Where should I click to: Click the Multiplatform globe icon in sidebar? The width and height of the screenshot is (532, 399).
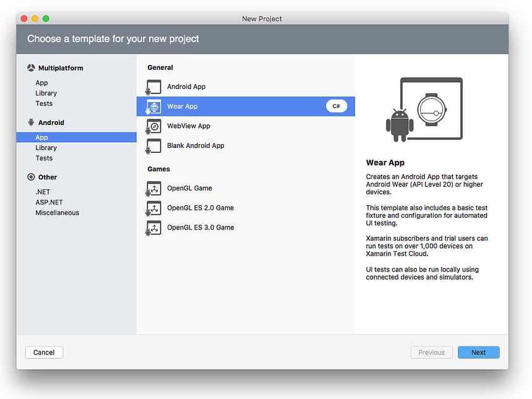click(x=30, y=67)
